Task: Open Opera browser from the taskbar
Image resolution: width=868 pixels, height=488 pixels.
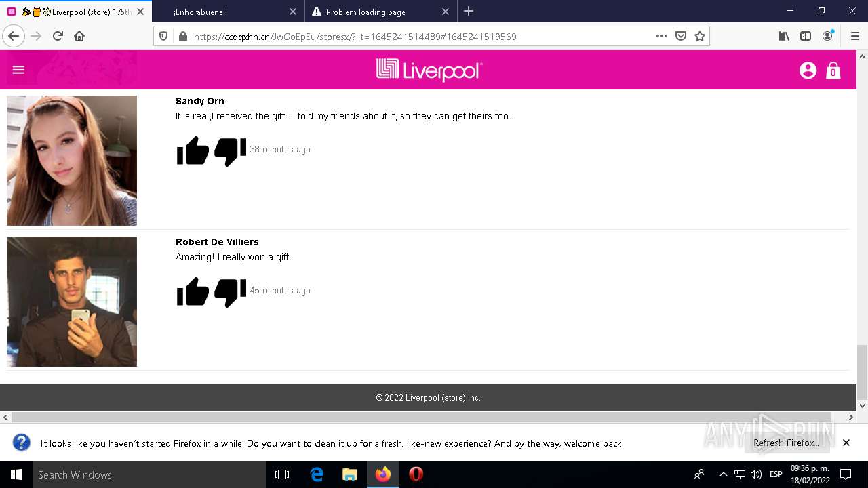Action: coord(416,474)
